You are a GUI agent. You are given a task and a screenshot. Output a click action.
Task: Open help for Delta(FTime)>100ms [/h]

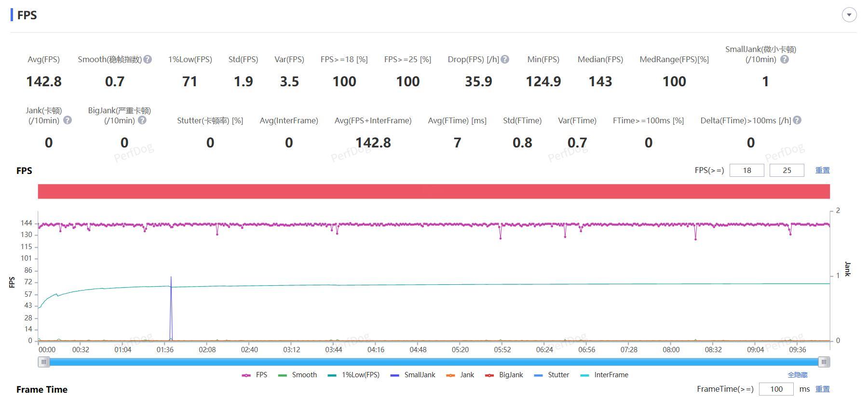[797, 120]
